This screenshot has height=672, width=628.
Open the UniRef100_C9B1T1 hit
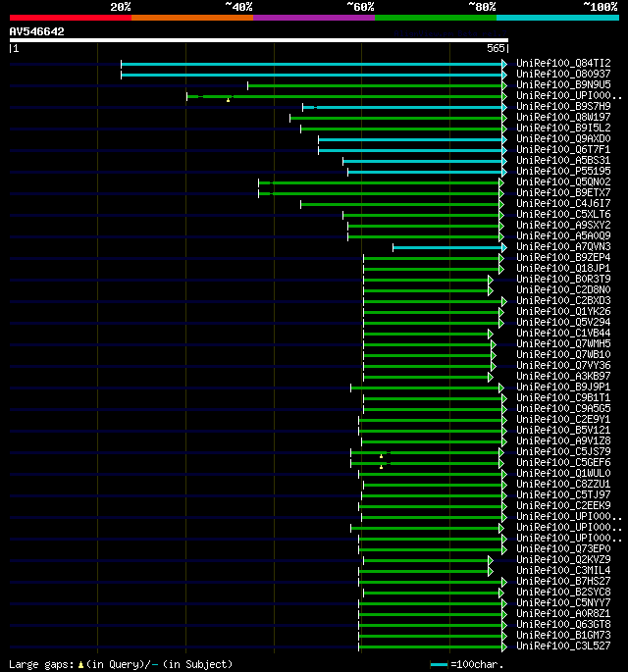[x=563, y=397]
